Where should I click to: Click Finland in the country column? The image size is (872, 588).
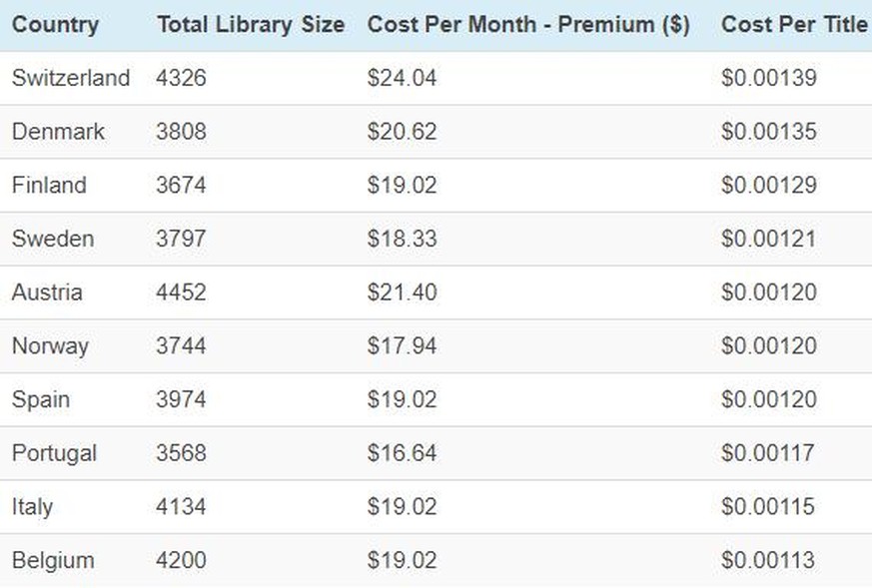[x=49, y=185]
